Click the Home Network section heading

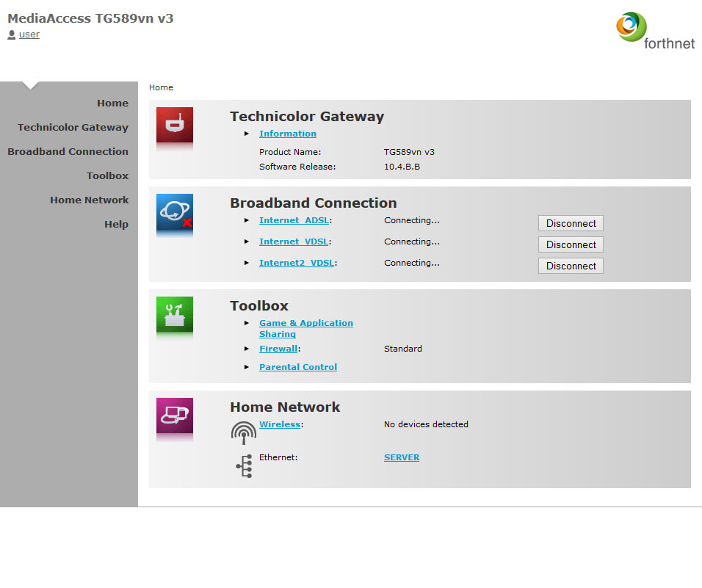(x=285, y=407)
